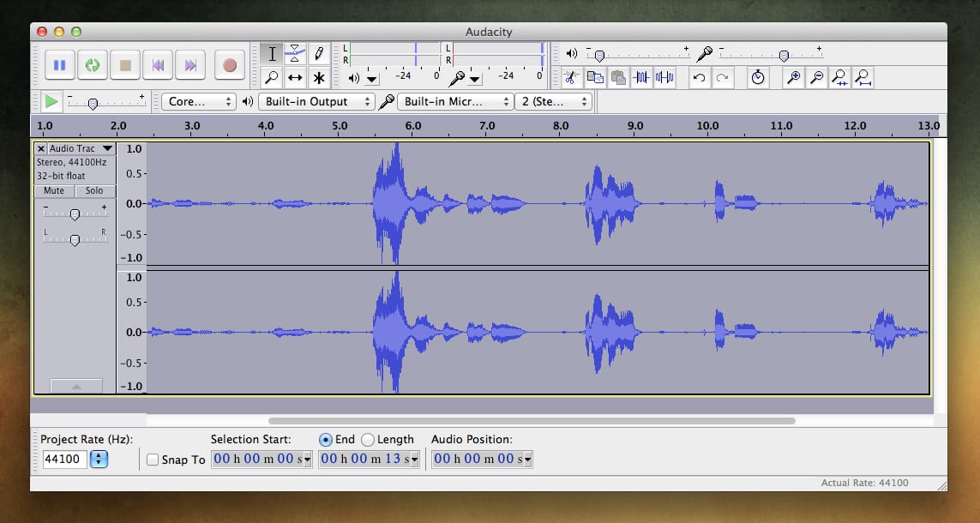Select the Length radio button
The image size is (980, 523).
pos(368,440)
